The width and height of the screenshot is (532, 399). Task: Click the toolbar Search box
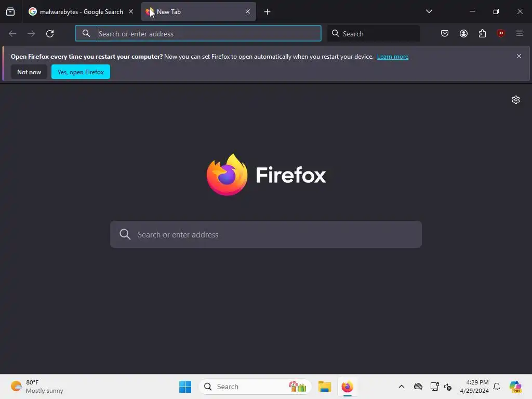(x=373, y=34)
